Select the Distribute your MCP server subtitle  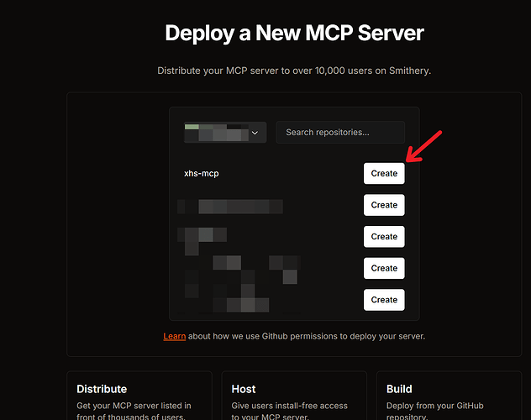(x=294, y=71)
